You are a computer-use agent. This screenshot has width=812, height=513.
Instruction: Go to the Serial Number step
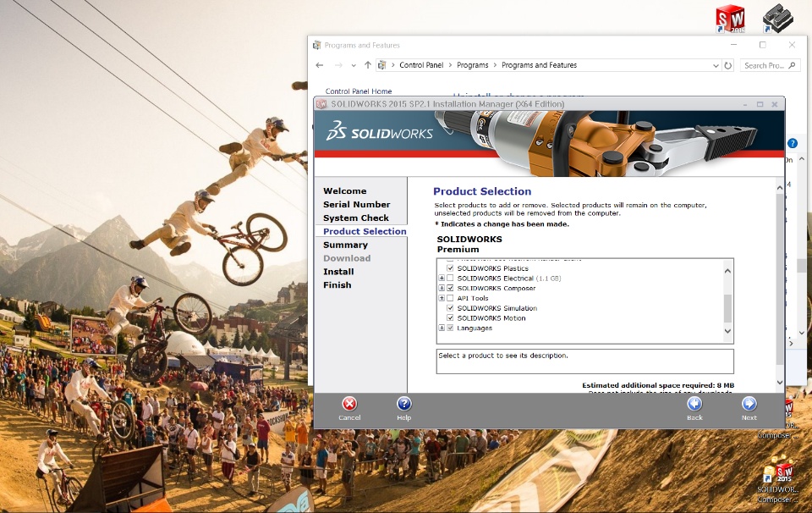356,205
